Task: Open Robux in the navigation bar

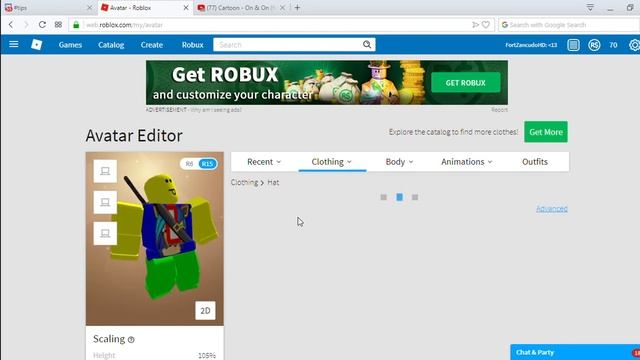Action: click(193, 45)
